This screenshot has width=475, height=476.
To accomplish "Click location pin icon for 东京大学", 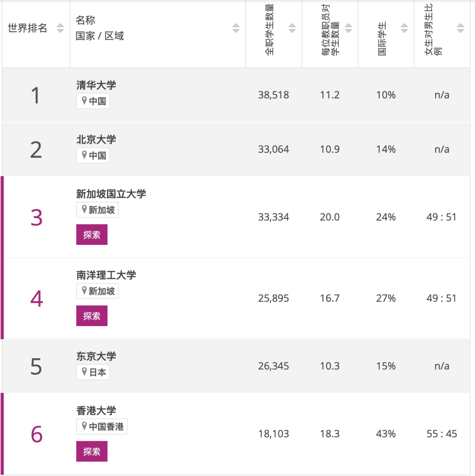I will point(84,371).
